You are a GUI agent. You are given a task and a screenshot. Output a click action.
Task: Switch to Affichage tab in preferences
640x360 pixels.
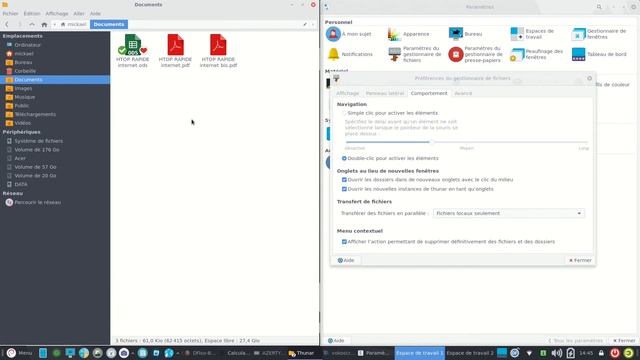tap(347, 93)
